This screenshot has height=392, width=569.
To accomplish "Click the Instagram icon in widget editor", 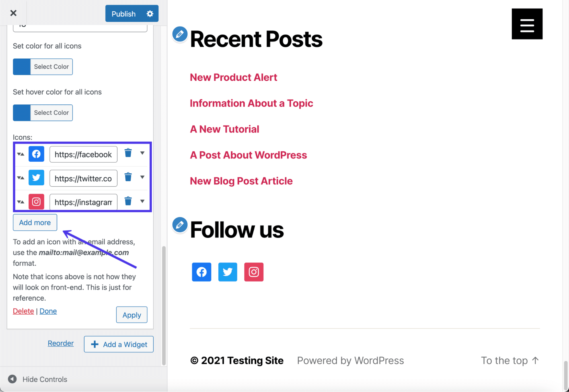I will 36,201.
